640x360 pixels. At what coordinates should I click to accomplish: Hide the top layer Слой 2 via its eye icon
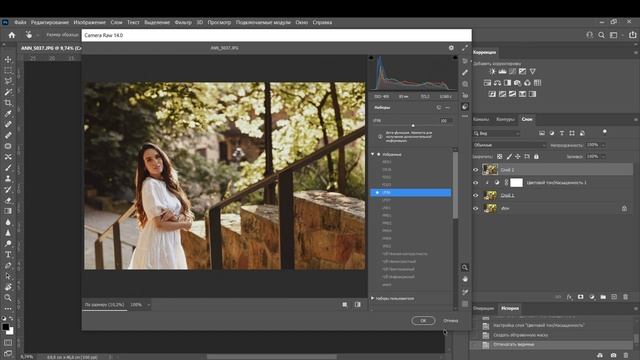pos(476,170)
